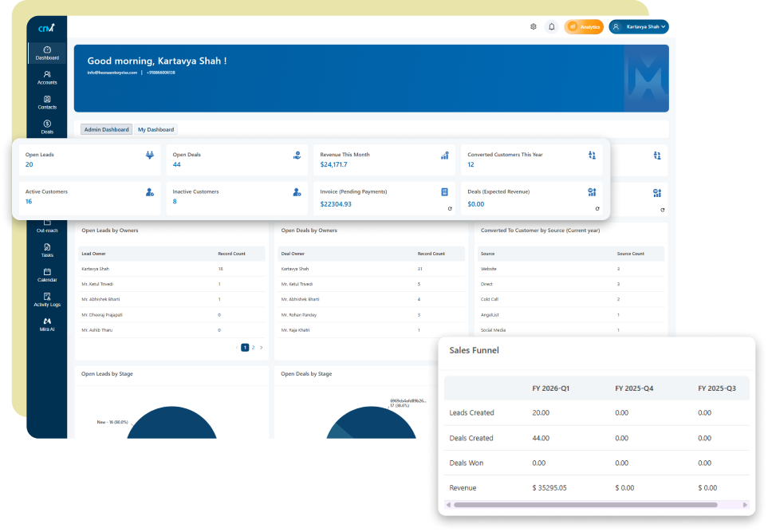This screenshot has height=532, width=768.
Task: Select the Admin Dashboard tab
Action: click(x=106, y=129)
